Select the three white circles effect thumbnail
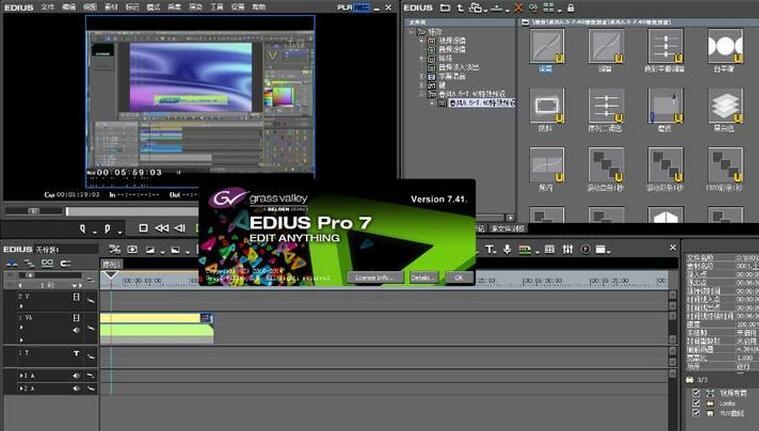759x431 pixels. tap(725, 46)
